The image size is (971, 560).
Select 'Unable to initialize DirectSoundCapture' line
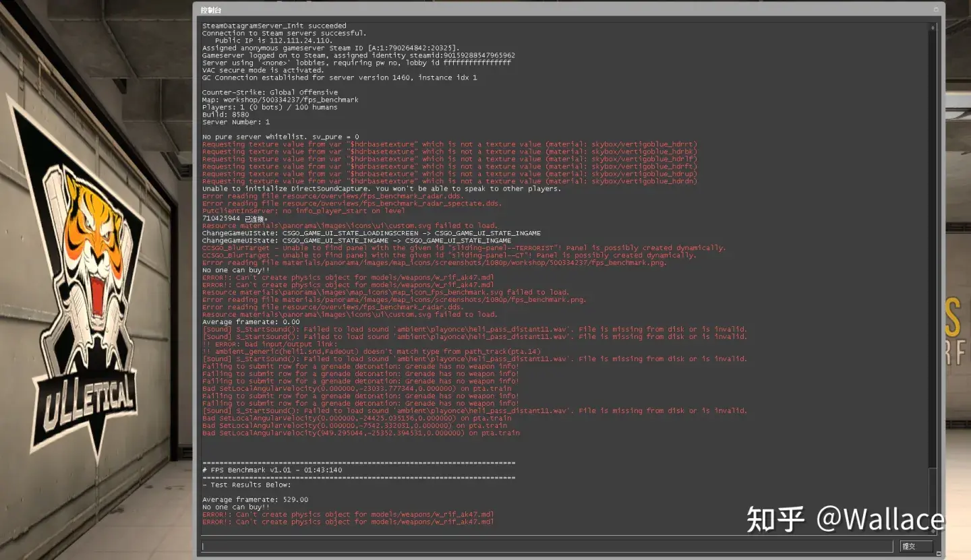point(382,189)
